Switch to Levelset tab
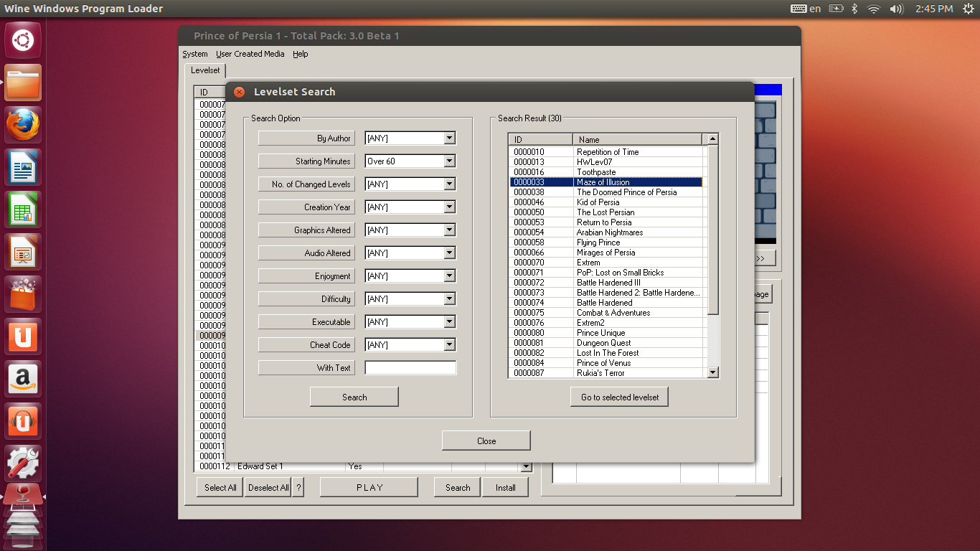980x551 pixels. (x=205, y=70)
